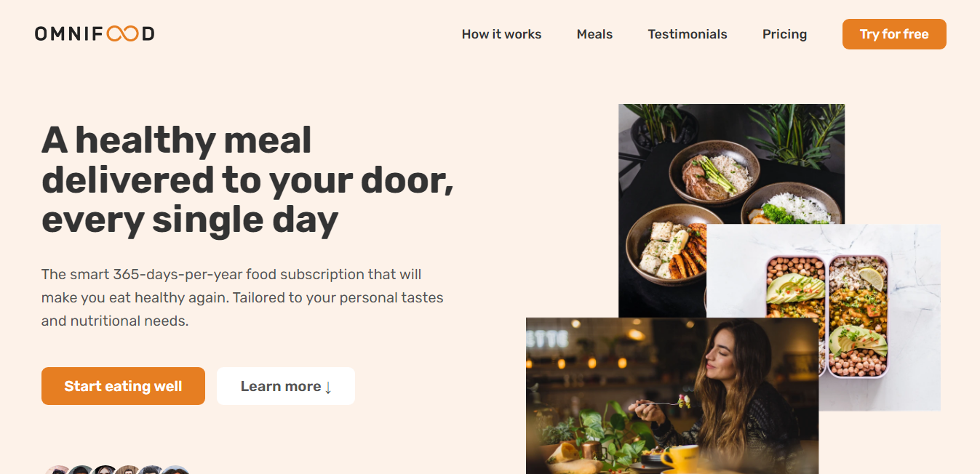Screen dimensions: 980x474
Task: Open the Pricing nav link
Action: (784, 34)
